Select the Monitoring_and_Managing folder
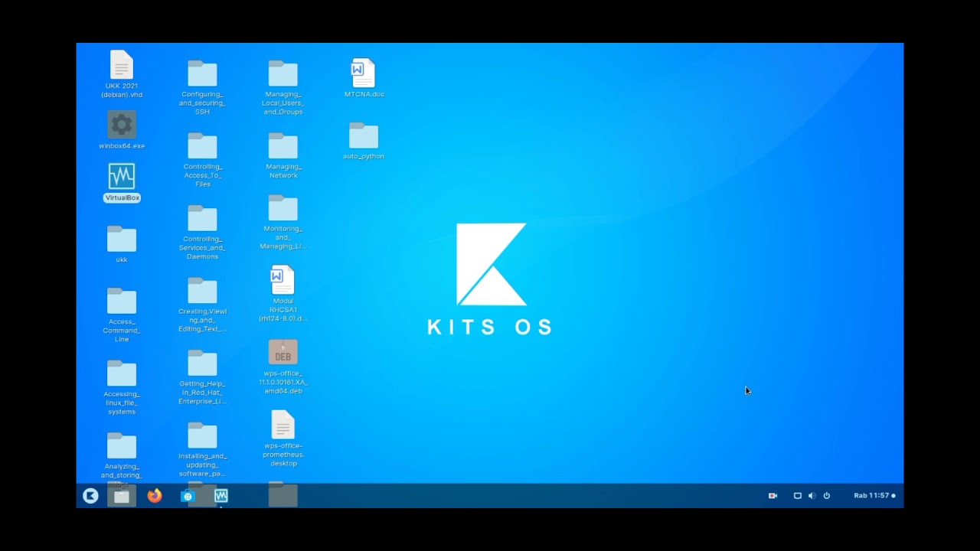 [283, 222]
